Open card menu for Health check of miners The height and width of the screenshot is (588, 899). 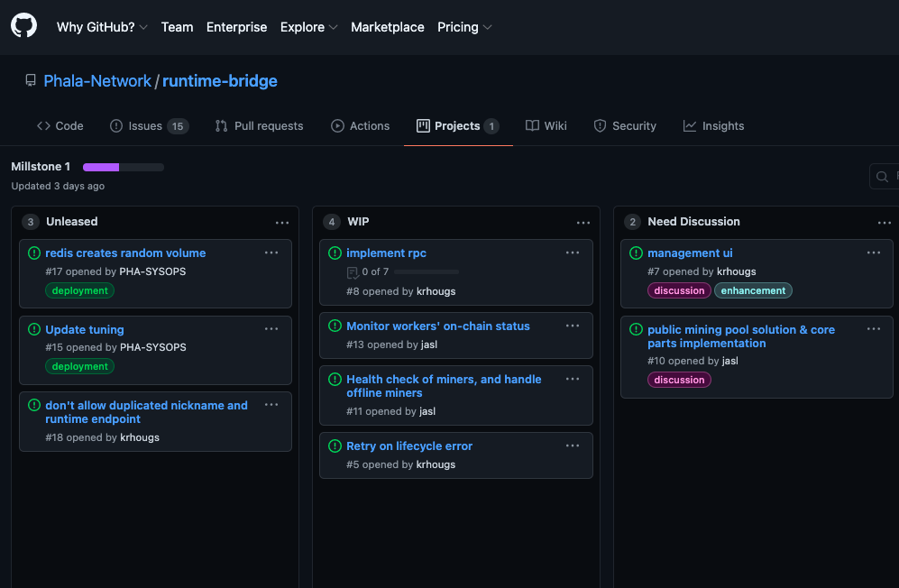coord(573,379)
